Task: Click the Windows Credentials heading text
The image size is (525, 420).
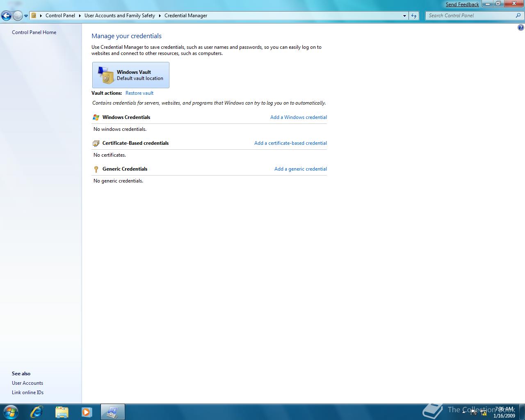Action: [x=126, y=117]
